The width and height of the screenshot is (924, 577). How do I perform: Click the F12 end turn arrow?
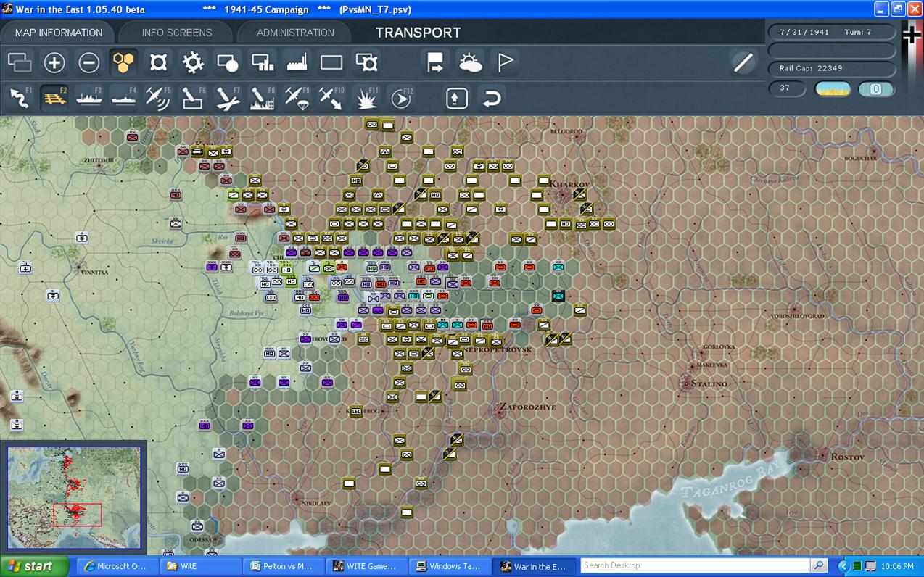tap(401, 98)
